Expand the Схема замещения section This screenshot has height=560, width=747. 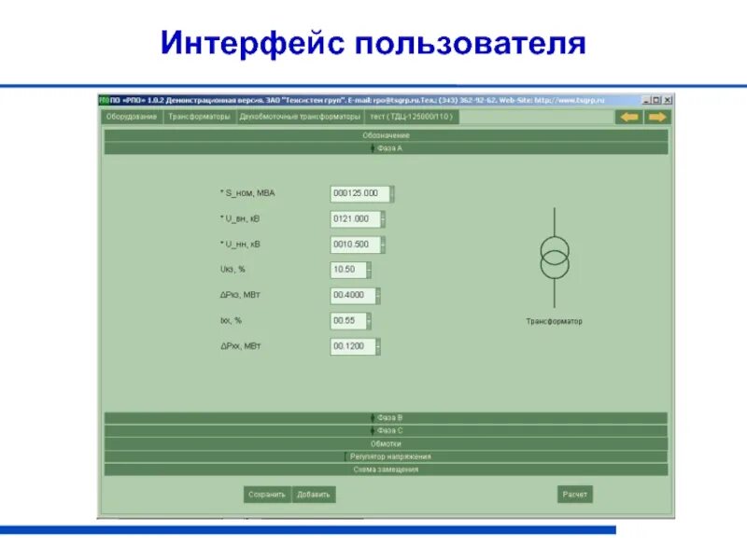[x=386, y=469]
